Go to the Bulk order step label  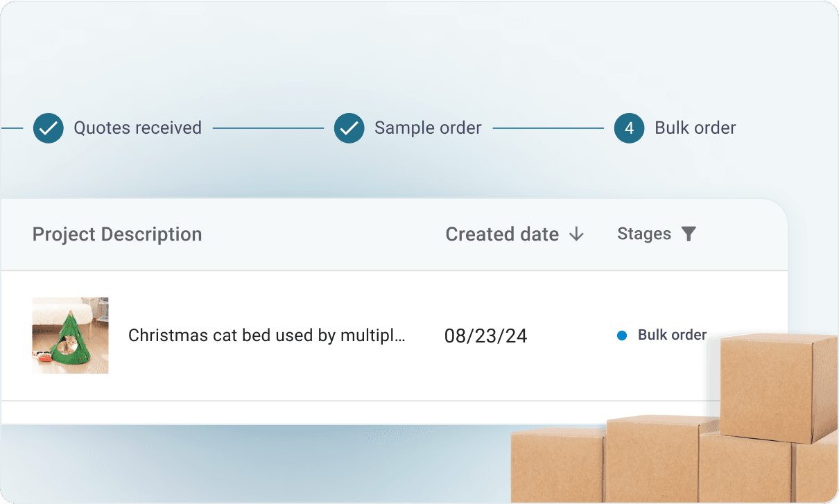tap(695, 128)
